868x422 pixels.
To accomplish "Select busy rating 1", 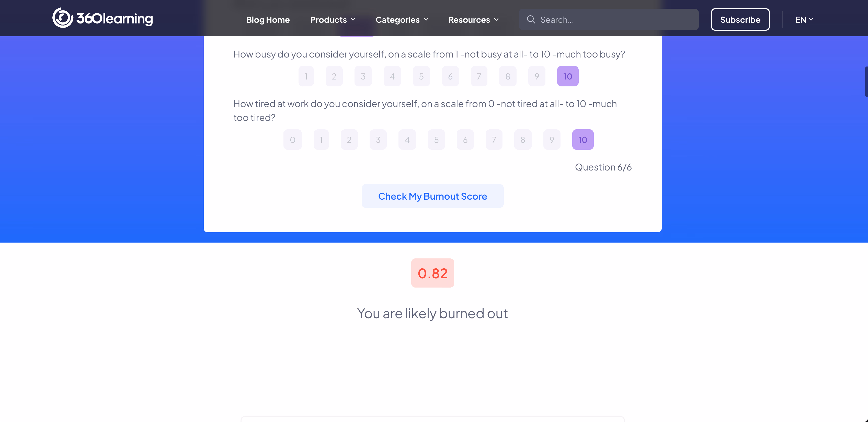I will coord(306,76).
